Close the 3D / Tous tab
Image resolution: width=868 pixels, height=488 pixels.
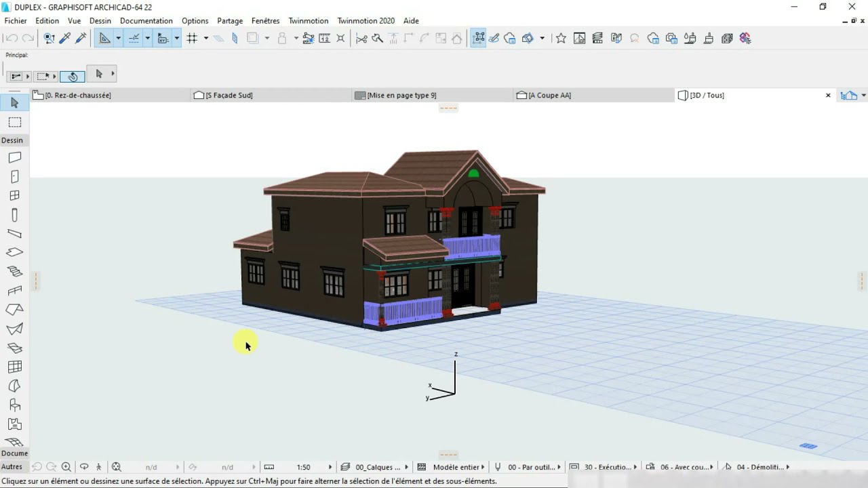pyautogui.click(x=828, y=96)
